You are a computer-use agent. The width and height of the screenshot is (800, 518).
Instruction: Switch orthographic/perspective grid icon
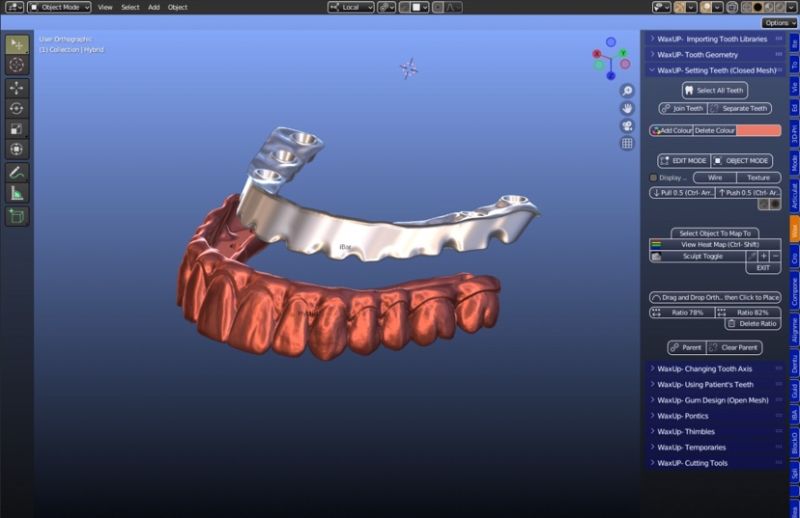(627, 143)
